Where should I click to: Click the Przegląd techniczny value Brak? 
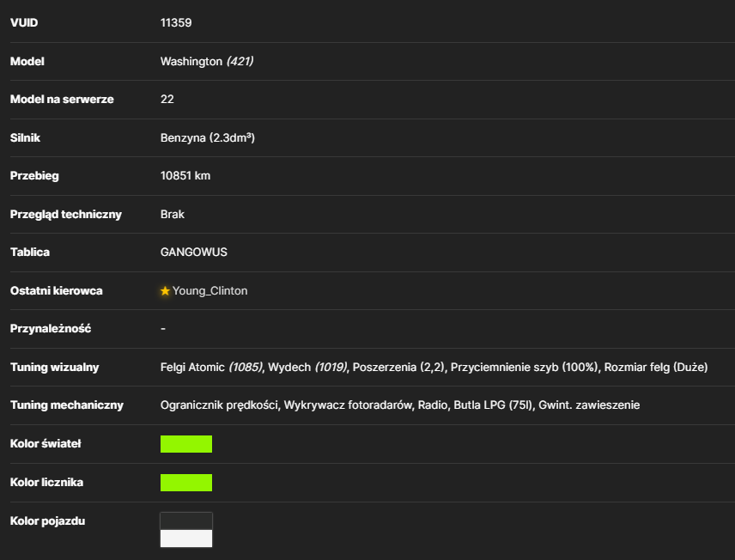(172, 215)
